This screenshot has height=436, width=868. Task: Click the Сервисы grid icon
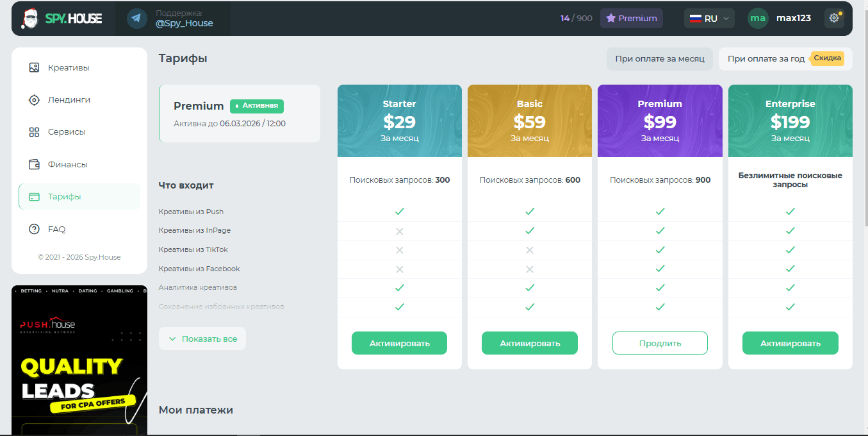coord(35,132)
